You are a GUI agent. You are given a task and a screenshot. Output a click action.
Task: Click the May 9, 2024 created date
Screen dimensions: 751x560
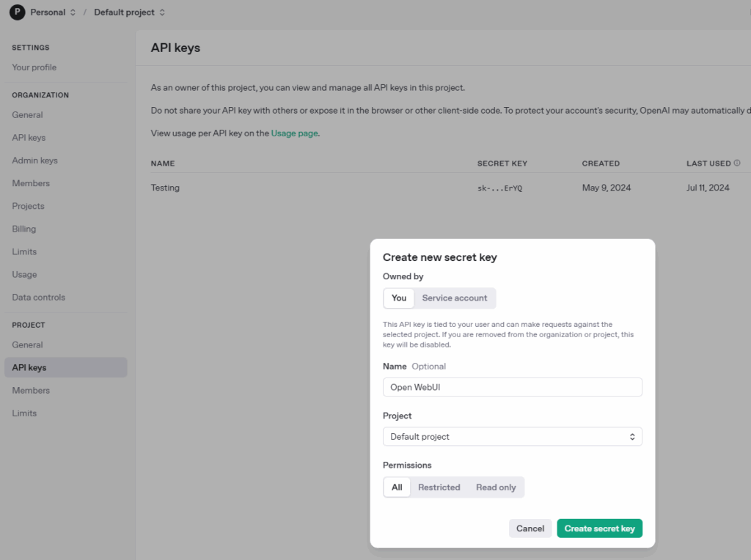607,188
